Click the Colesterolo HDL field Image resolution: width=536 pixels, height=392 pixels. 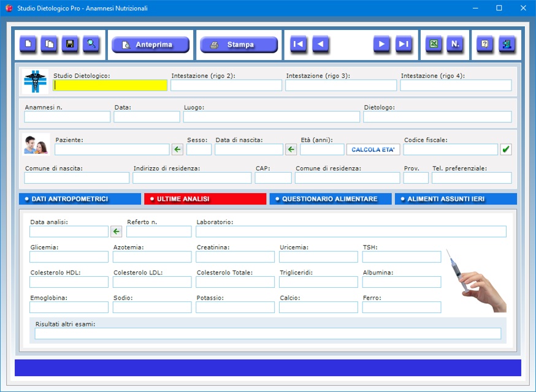(69, 282)
